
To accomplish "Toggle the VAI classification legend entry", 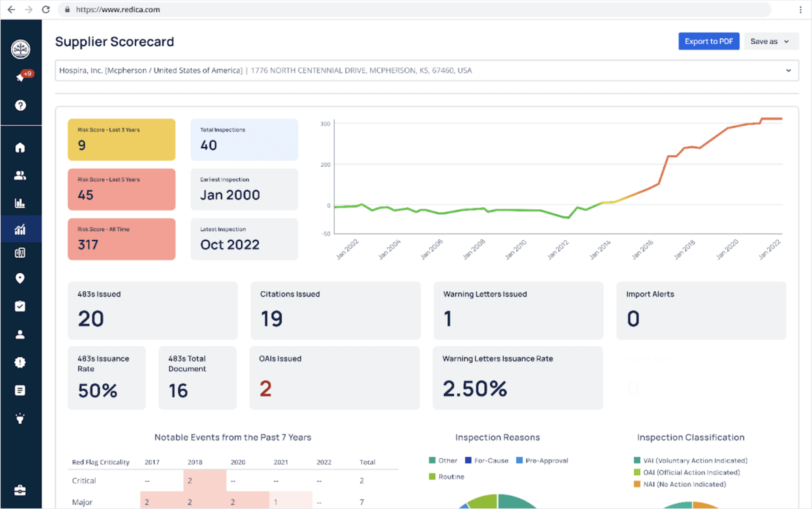I will click(690, 460).
